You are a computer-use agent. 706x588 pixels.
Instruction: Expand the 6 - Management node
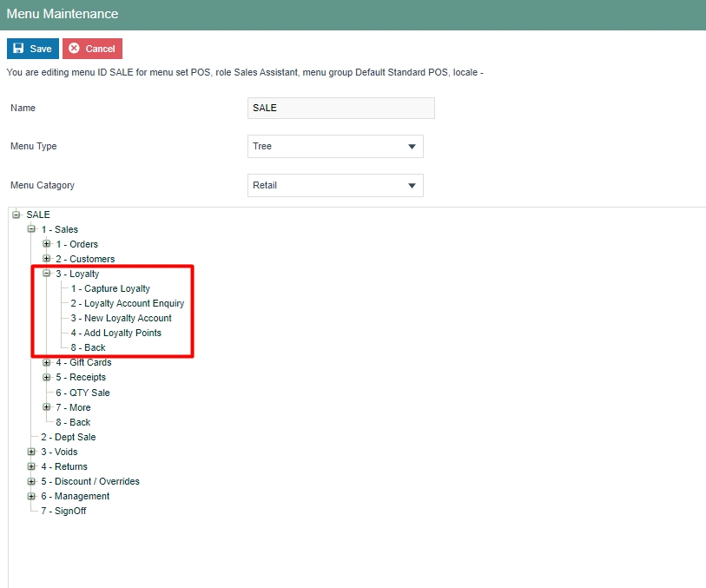(x=31, y=496)
